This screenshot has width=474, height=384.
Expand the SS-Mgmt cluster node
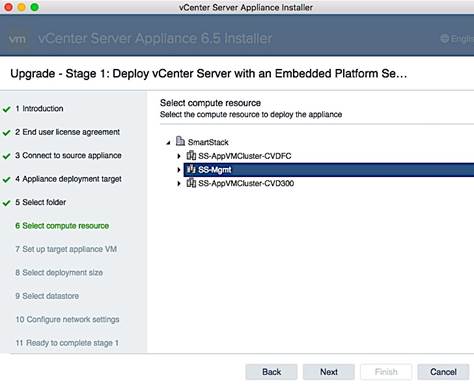179,170
